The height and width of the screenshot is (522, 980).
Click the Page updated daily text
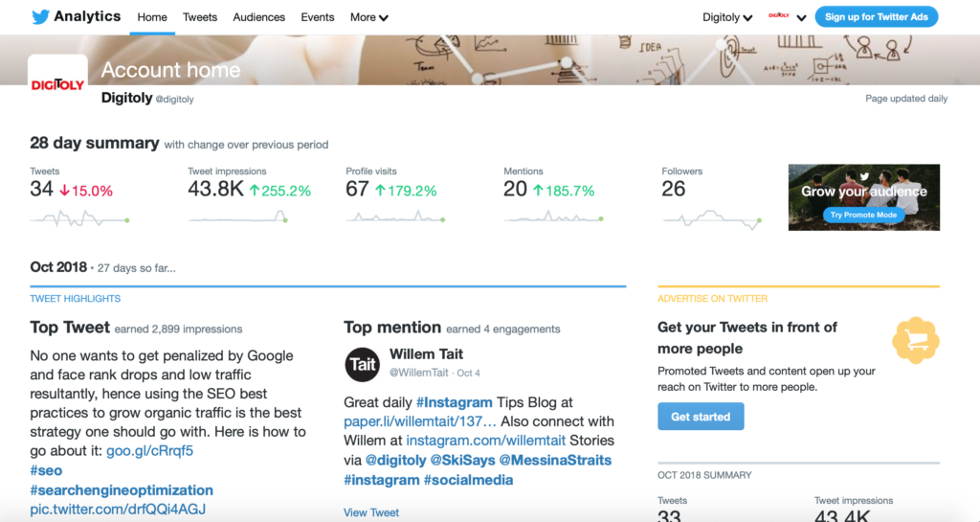pos(906,99)
